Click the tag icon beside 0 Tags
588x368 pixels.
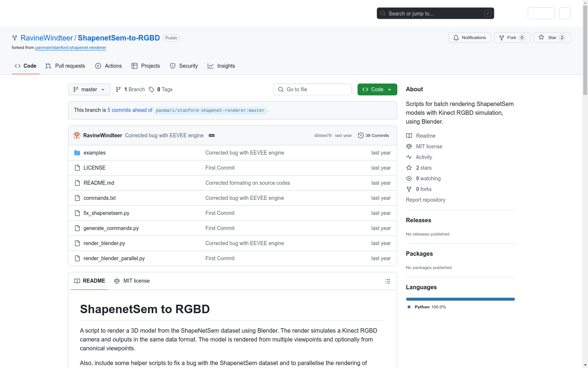click(x=151, y=89)
